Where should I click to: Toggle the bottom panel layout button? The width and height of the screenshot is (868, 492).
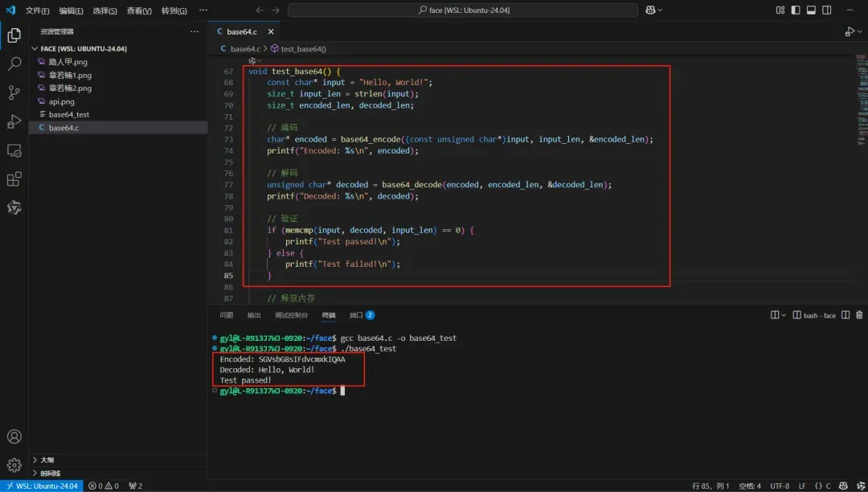pos(811,10)
